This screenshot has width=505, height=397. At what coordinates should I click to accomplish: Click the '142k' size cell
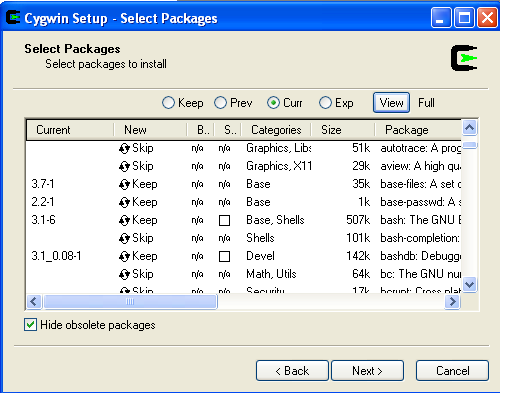point(358,256)
